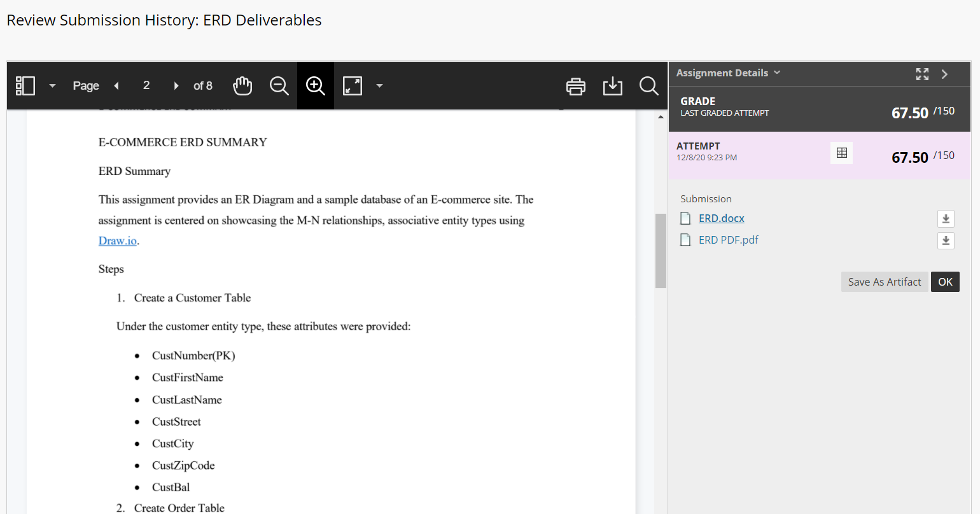This screenshot has height=514, width=980.
Task: Click the document icon beside ERD PDF.pdf
Action: 685,240
